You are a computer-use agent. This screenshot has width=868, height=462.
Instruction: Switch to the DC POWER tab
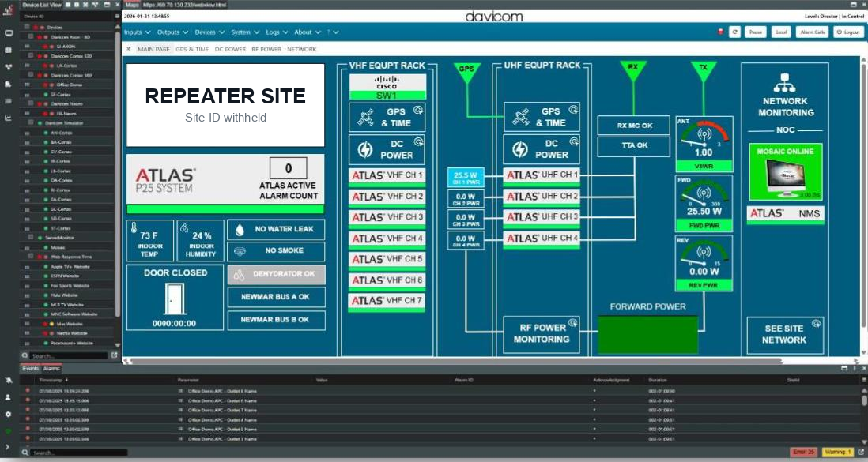(230, 49)
